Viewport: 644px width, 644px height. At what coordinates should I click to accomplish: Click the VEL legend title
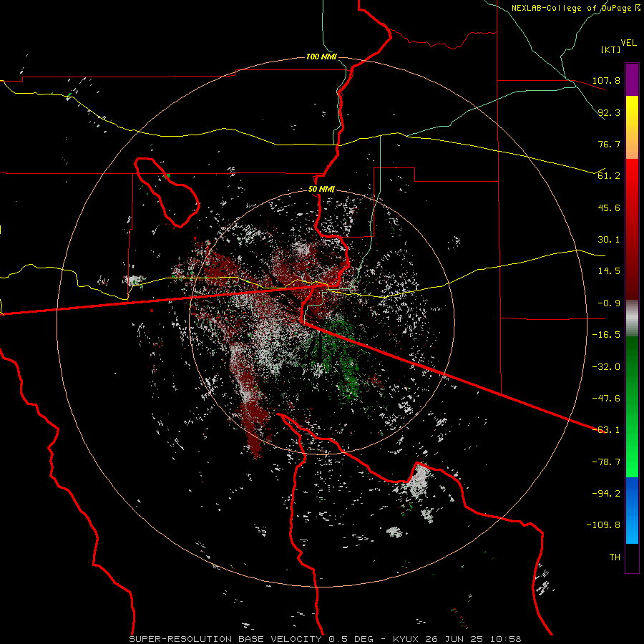tap(628, 43)
